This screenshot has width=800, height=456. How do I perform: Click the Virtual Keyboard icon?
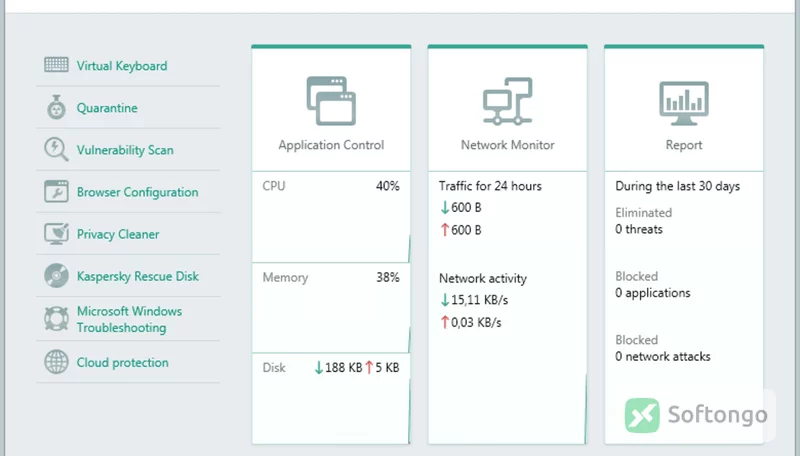coord(56,65)
